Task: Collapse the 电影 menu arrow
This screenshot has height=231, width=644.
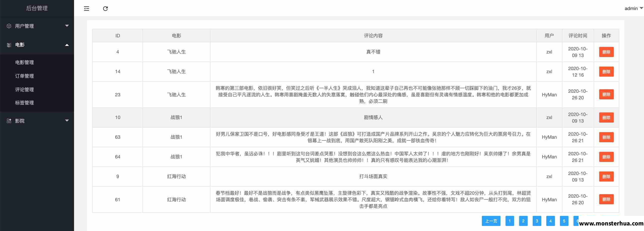Action: (67, 45)
